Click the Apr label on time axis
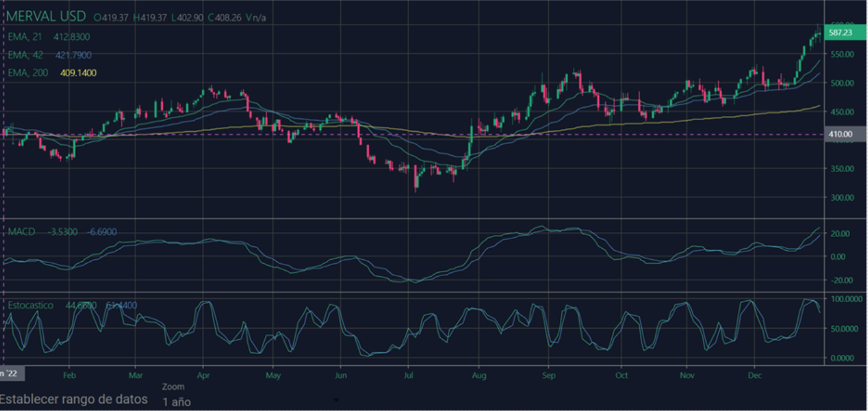Image resolution: width=868 pixels, height=411 pixels. [x=203, y=375]
